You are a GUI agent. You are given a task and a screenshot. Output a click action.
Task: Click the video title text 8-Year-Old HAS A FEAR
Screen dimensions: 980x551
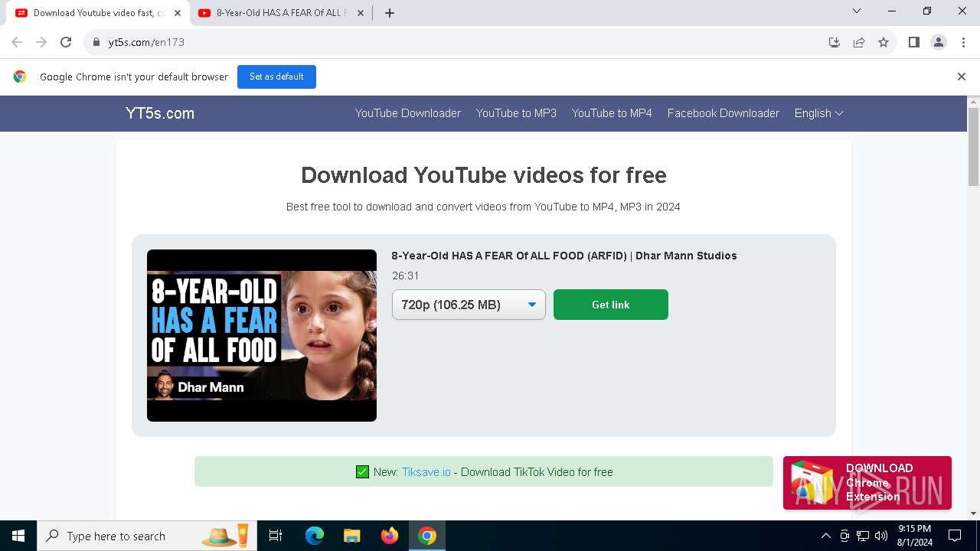coord(564,256)
